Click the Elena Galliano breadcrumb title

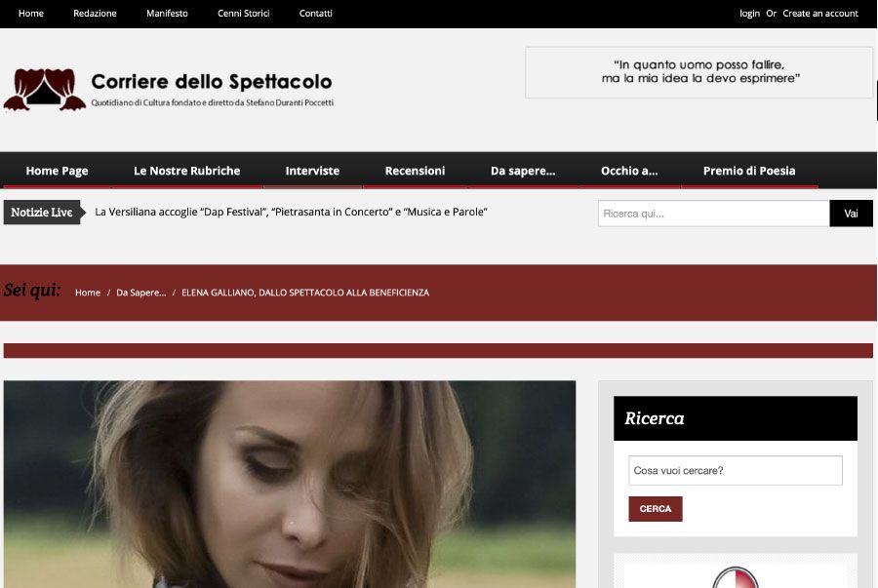305,293
